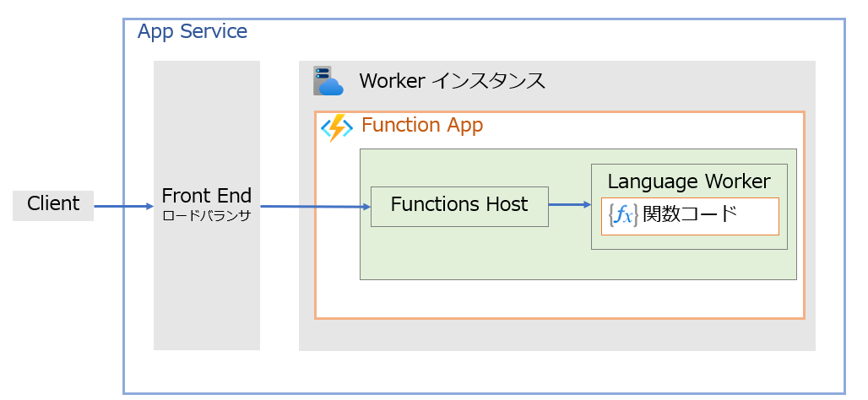868x400 pixels.
Task: Click the 関数コード text label
Action: point(690,214)
